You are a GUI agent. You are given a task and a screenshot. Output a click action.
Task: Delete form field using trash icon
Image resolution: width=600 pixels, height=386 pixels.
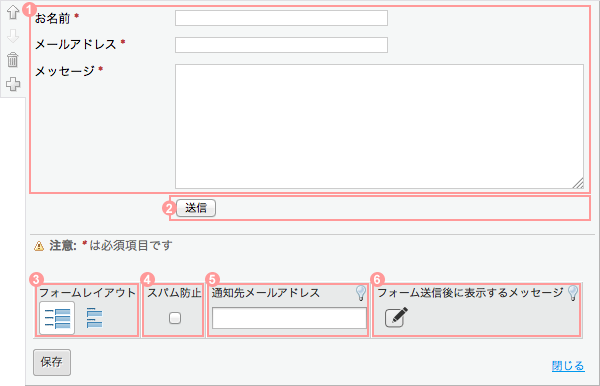(x=13, y=60)
